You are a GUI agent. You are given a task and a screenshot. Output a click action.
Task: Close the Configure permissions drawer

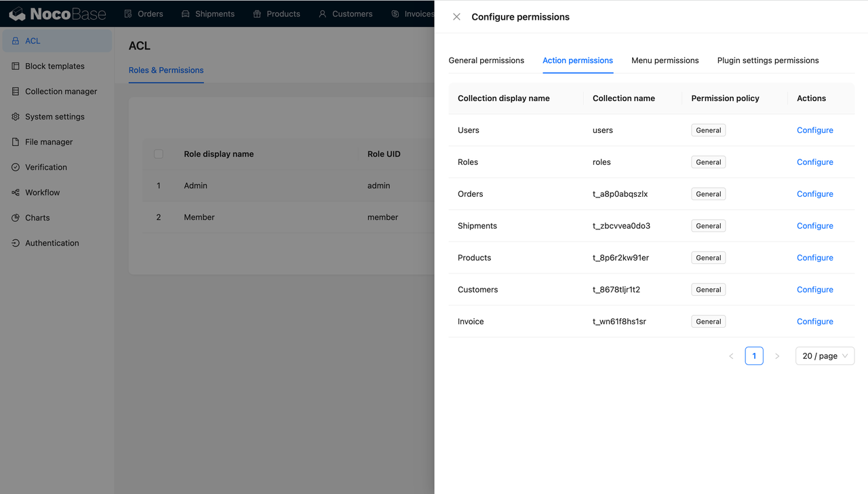(456, 17)
